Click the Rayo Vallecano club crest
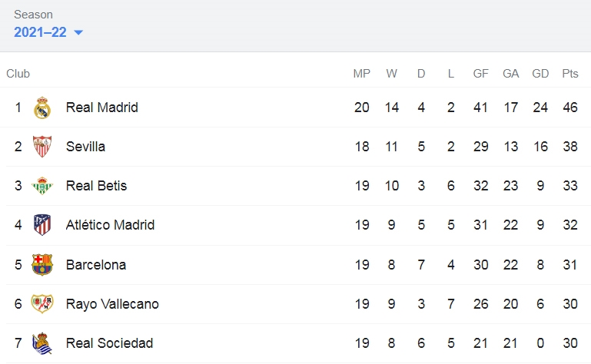Viewport: 591px width, 364px height. [x=42, y=303]
